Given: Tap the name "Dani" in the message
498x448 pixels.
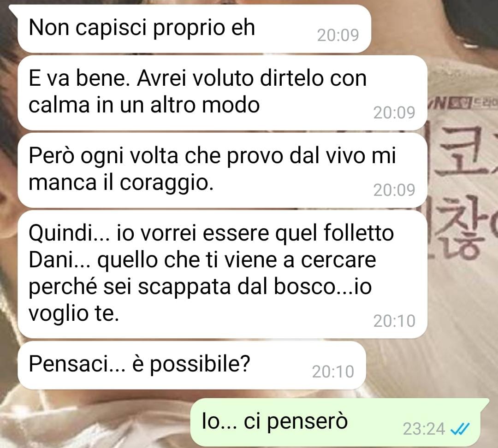Looking at the screenshot, I should (51, 259).
